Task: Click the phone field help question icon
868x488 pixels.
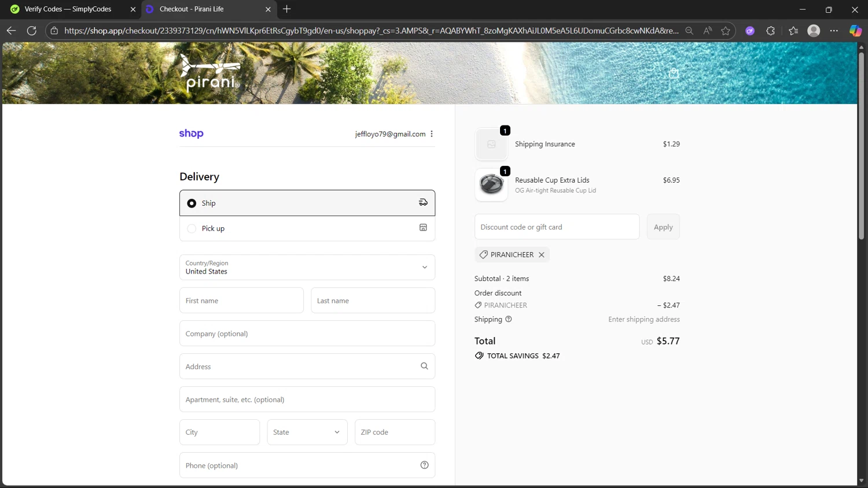Action: [424, 465]
